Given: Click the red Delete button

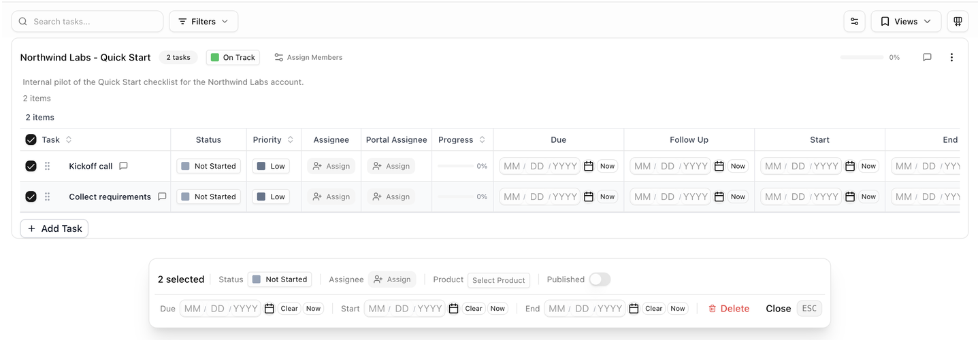Looking at the screenshot, I should click(729, 309).
